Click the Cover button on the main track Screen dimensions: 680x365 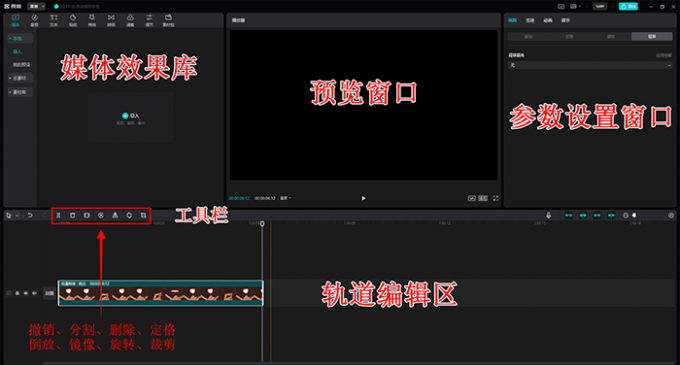pyautogui.click(x=50, y=293)
